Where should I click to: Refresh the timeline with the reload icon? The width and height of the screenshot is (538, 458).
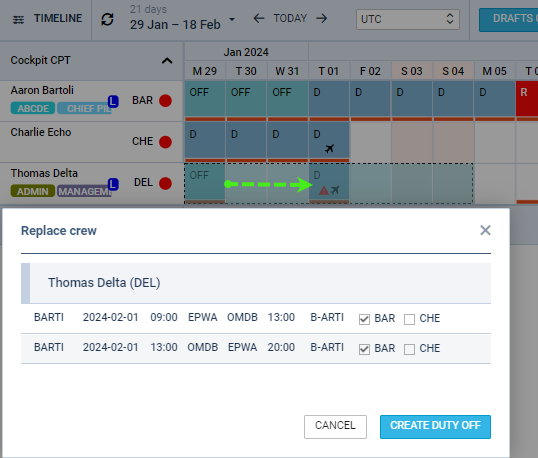pos(107,19)
